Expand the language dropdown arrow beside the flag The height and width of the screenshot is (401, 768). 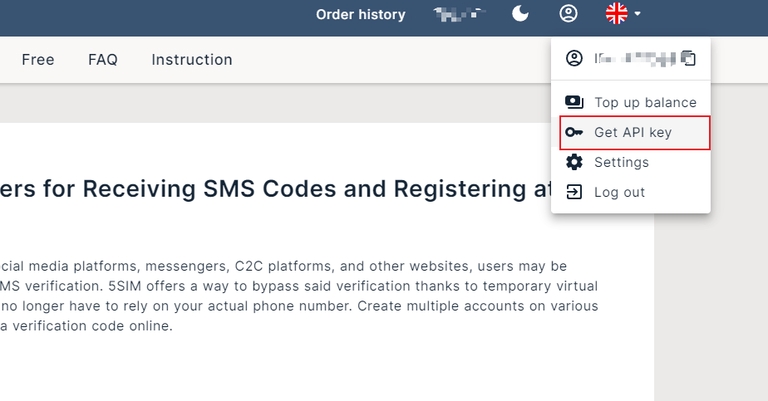pyautogui.click(x=638, y=14)
